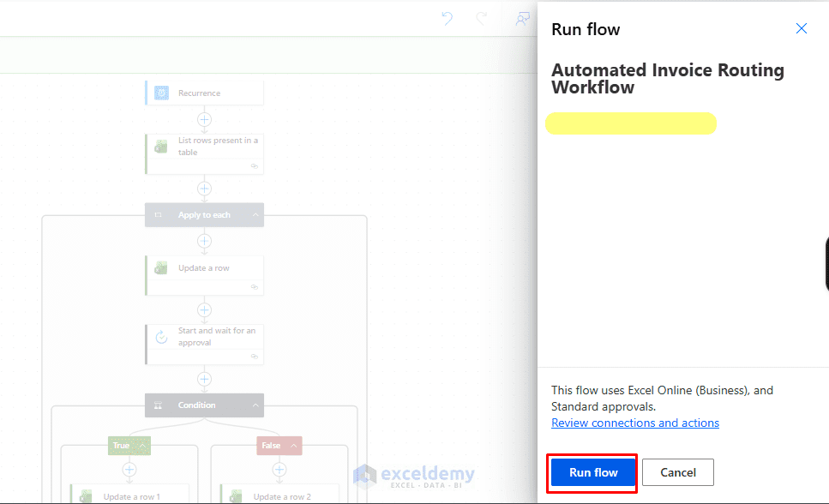Viewport: 829px width, 504px height.
Task: Add step below Update a row
Action: tap(205, 310)
